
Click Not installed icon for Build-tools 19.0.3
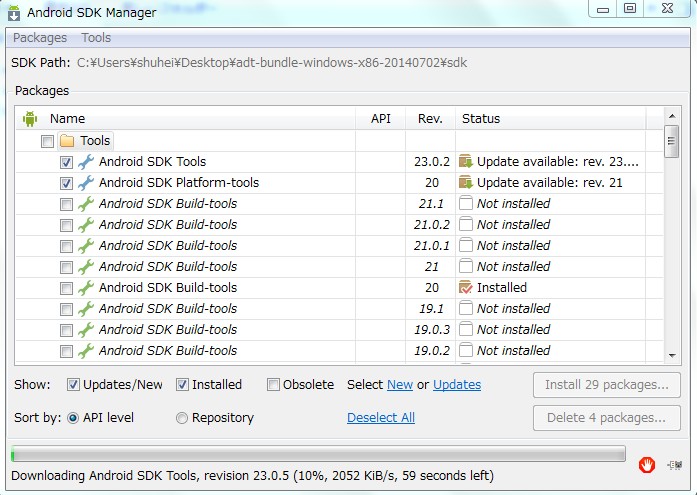click(465, 329)
